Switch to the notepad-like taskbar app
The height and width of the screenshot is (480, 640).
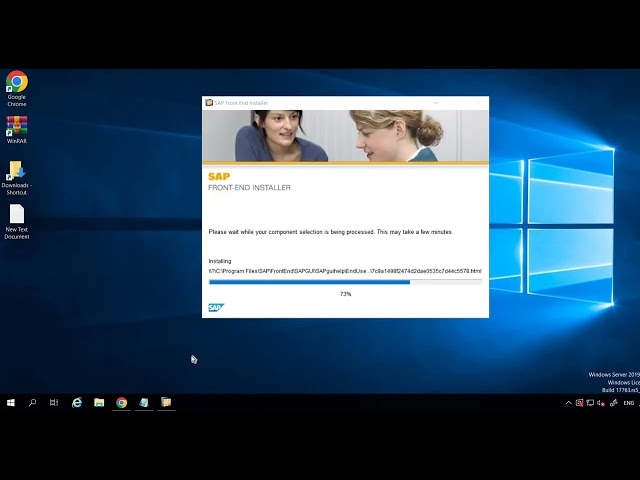click(144, 403)
